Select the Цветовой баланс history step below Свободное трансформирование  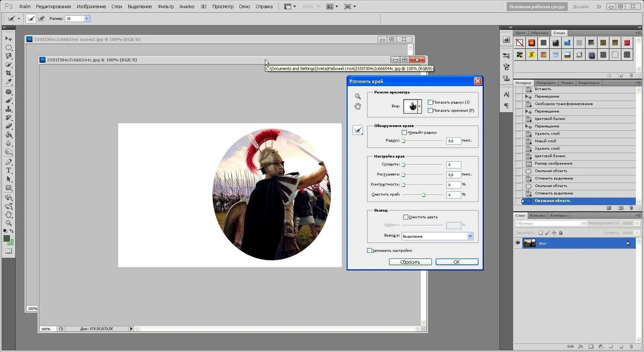(x=550, y=119)
